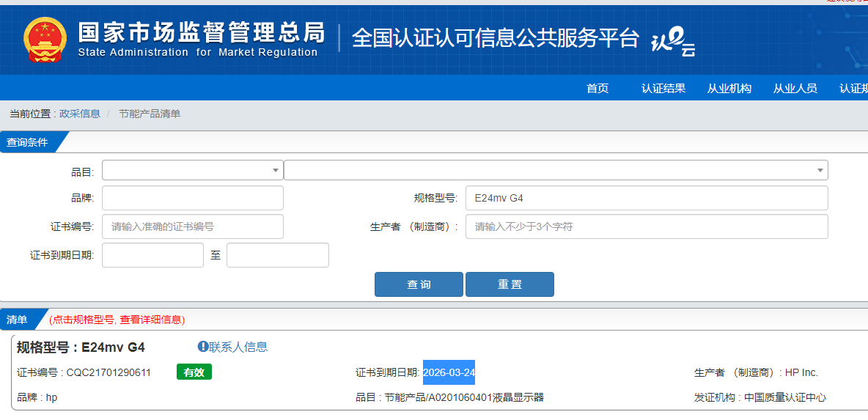This screenshot has height=420, width=868.
Task: Click the 国家市场监督管理总局 header title
Action: pyautogui.click(x=201, y=33)
